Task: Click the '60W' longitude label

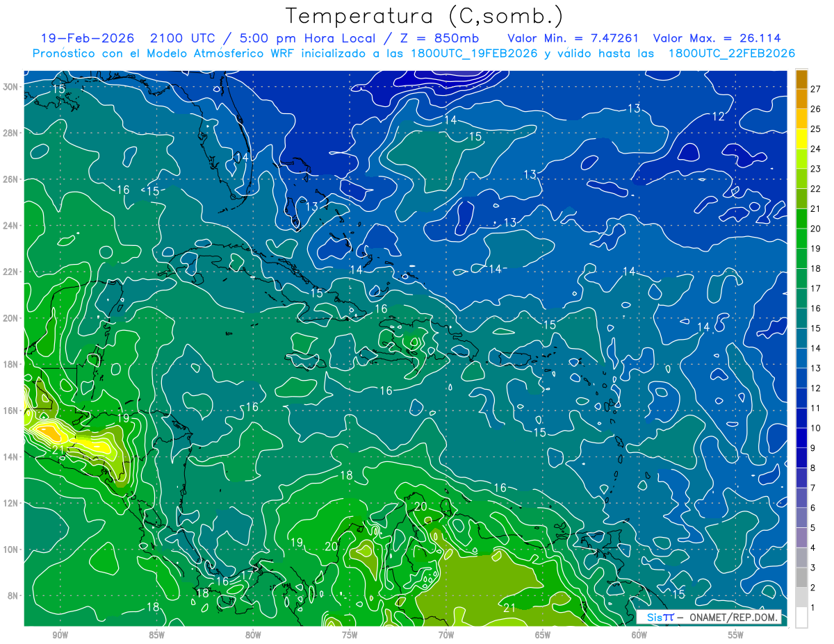Action: (639, 636)
